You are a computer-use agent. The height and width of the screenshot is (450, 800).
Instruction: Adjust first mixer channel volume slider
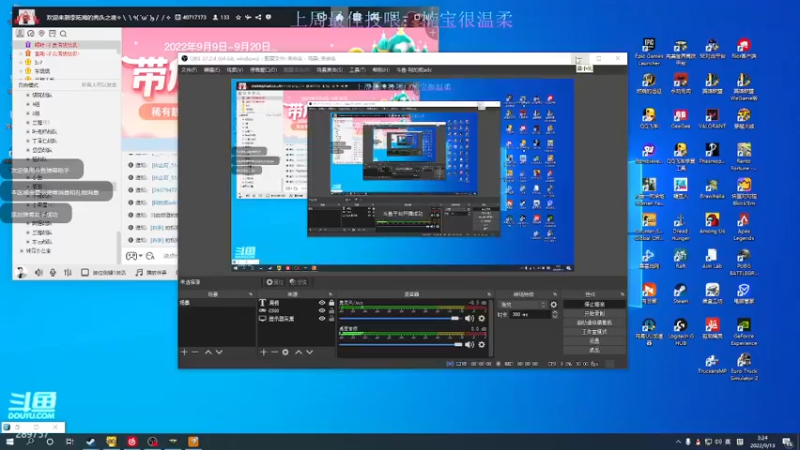click(399, 318)
